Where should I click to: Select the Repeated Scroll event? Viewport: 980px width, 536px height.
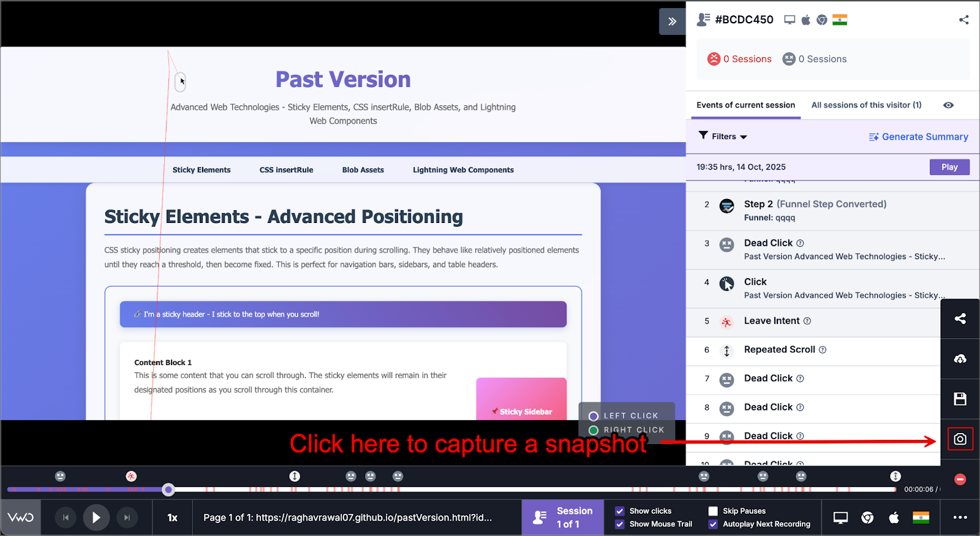pos(813,350)
